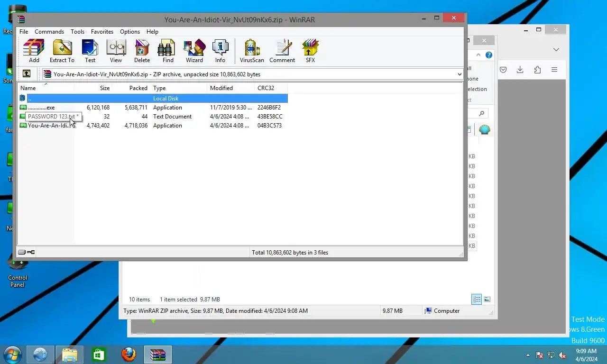The image size is (607, 364).
Task: Sort by the CRC32 column header
Action: coord(271,88)
